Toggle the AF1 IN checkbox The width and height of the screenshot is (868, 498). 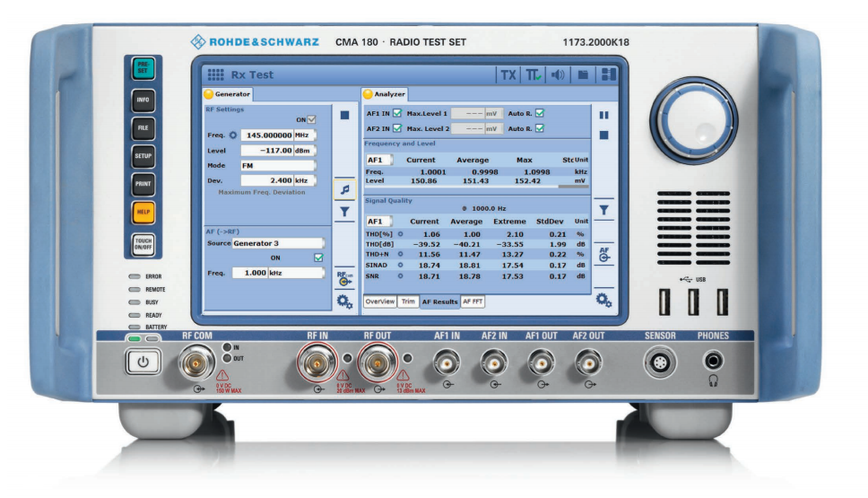point(395,113)
